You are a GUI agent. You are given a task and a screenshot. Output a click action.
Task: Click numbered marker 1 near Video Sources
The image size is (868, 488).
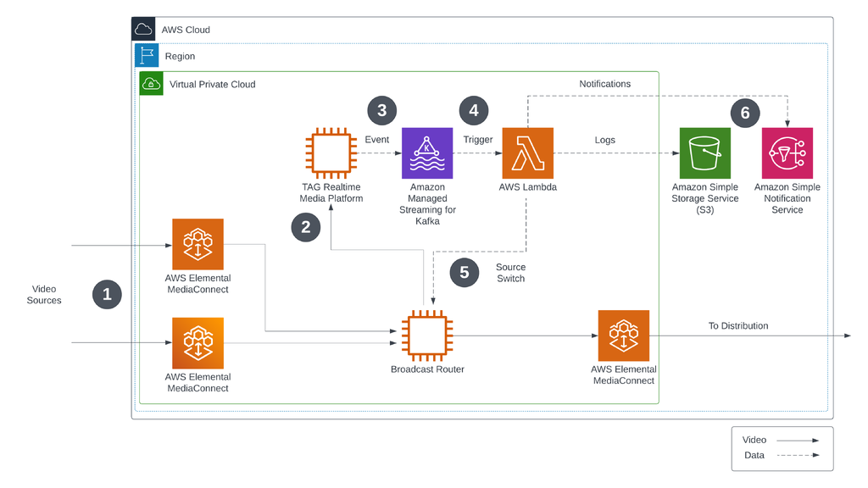pyautogui.click(x=107, y=294)
